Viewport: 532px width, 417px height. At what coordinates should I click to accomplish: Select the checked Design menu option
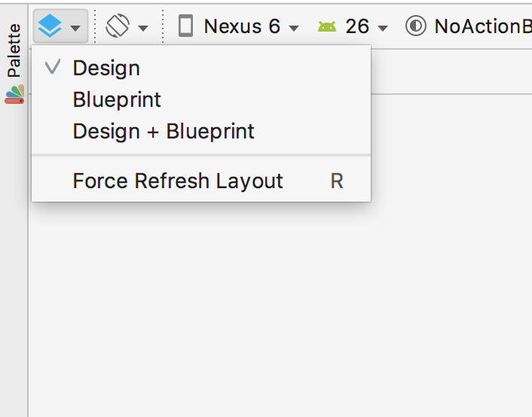[x=201, y=68]
